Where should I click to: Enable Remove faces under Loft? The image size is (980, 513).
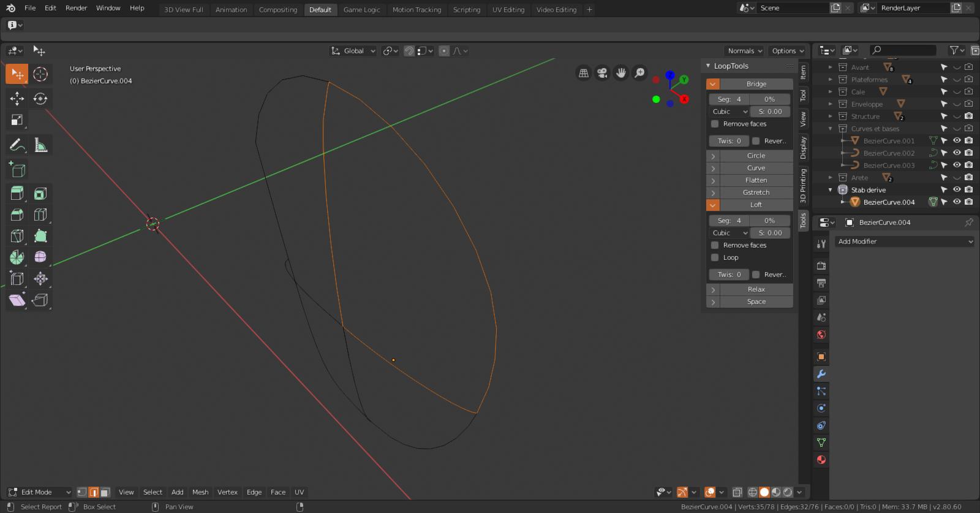[715, 245]
